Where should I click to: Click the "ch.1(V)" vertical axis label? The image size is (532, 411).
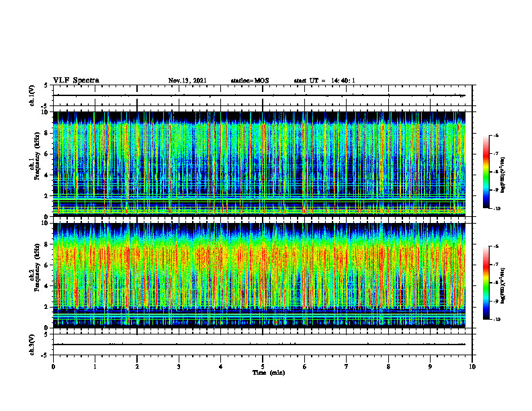click(x=32, y=95)
